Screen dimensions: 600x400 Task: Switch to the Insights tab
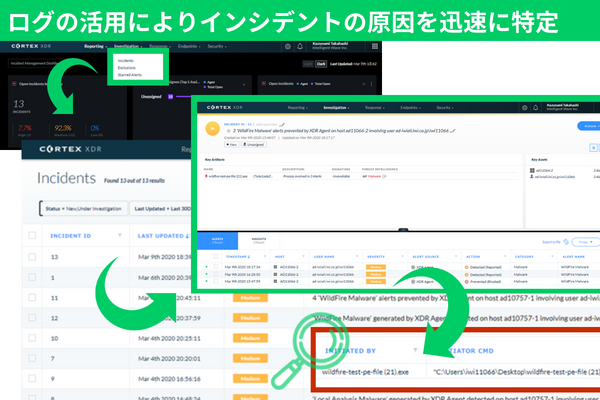(259, 241)
